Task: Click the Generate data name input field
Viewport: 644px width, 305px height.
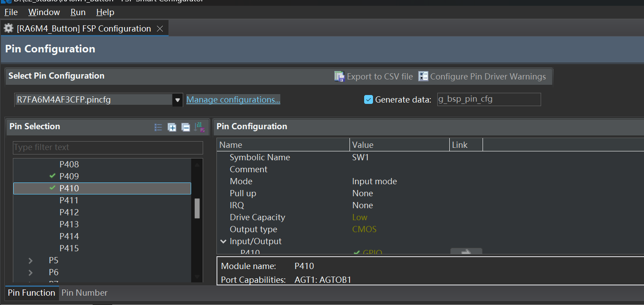Action: click(x=489, y=99)
